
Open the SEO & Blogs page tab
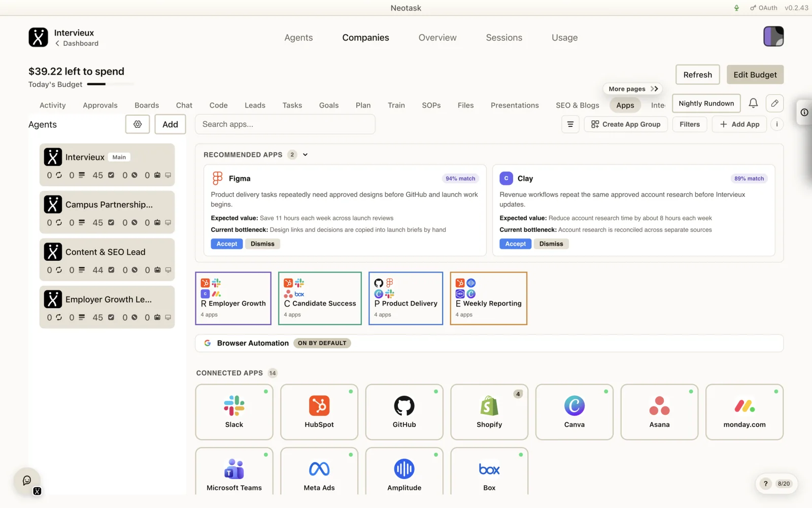pos(578,106)
